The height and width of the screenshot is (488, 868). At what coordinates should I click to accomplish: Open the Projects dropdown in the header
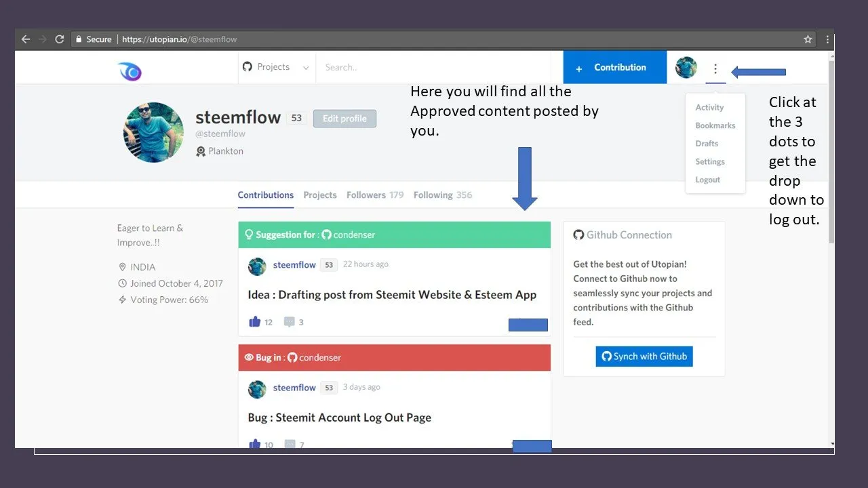tap(276, 67)
